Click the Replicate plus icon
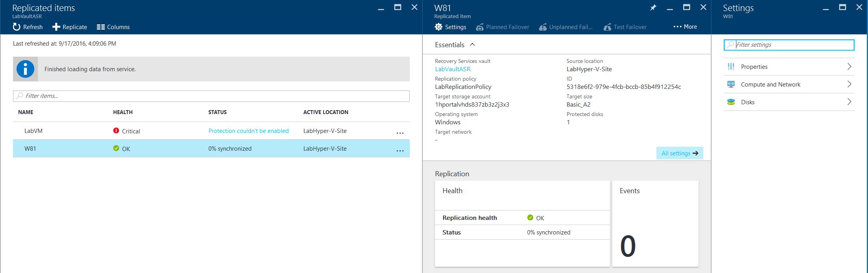Viewport: 868px width, 273px height. (56, 27)
